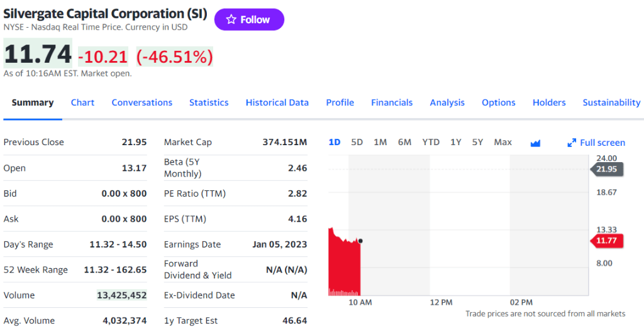Image resolution: width=644 pixels, height=328 pixels.
Task: Switch chart to 6M range
Action: [x=404, y=143]
